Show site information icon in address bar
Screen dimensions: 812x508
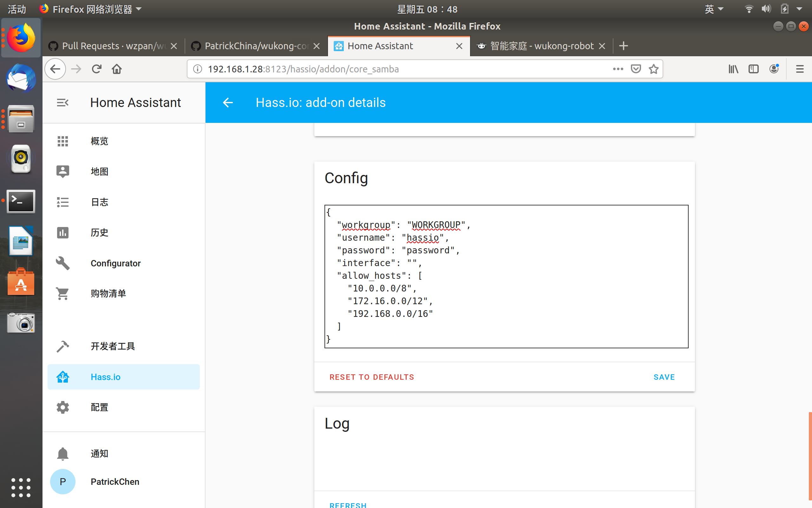click(198, 69)
